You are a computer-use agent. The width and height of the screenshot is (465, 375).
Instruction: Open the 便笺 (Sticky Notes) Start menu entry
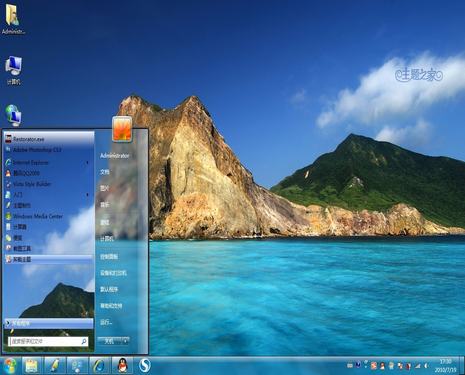point(49,238)
